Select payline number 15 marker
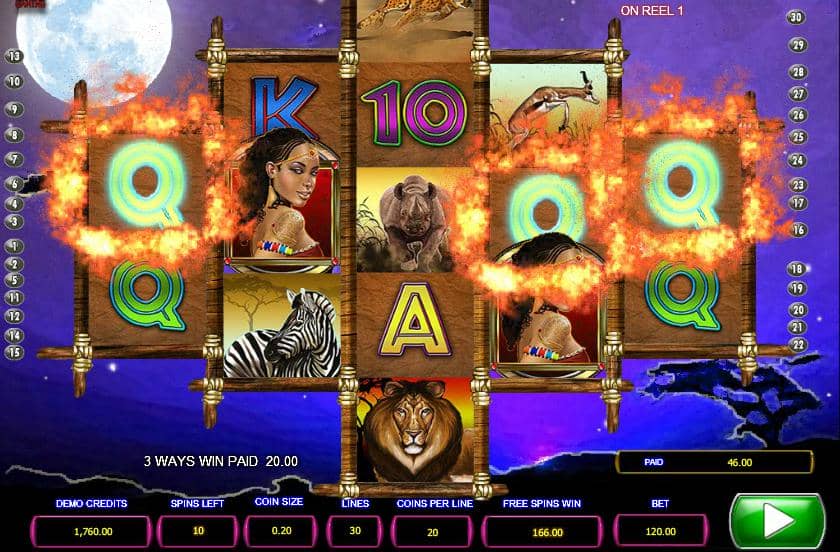The image size is (840, 552). click(x=14, y=353)
